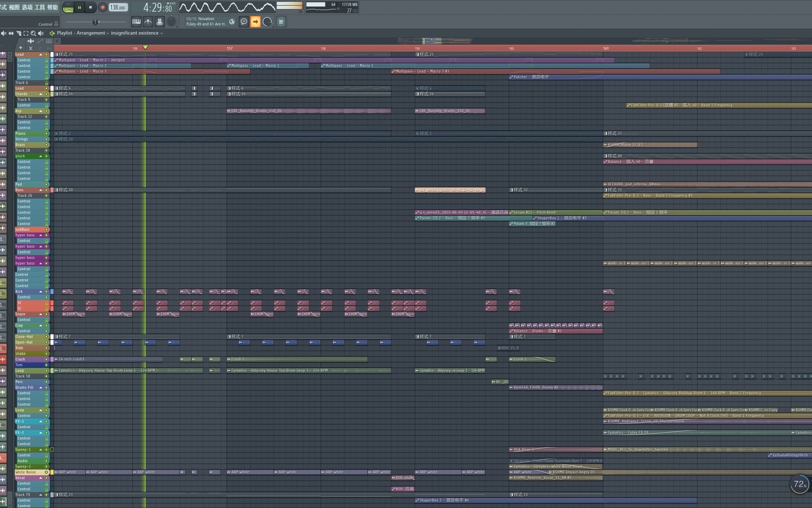
Task: Collapse the Snare track group arrow
Action: [x=41, y=314]
